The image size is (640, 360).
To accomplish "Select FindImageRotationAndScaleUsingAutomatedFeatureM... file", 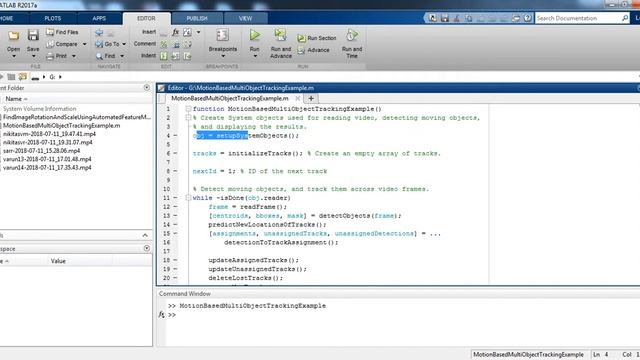I will (x=77, y=117).
